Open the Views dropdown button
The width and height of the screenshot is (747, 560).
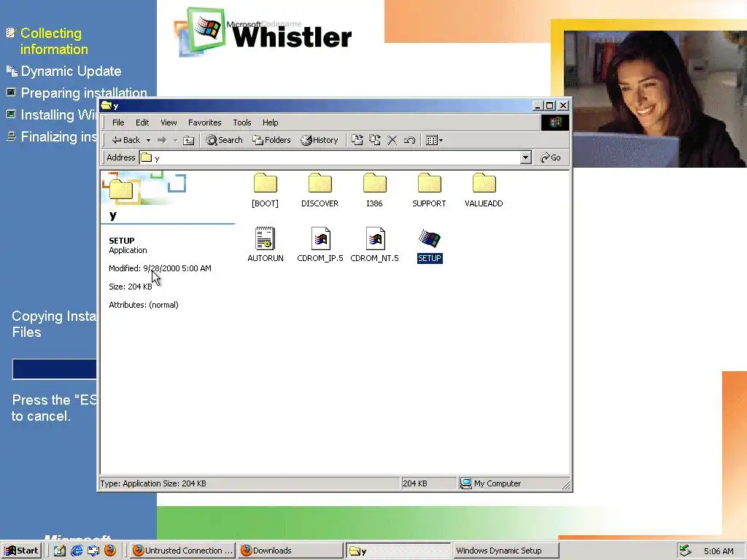[x=434, y=140]
